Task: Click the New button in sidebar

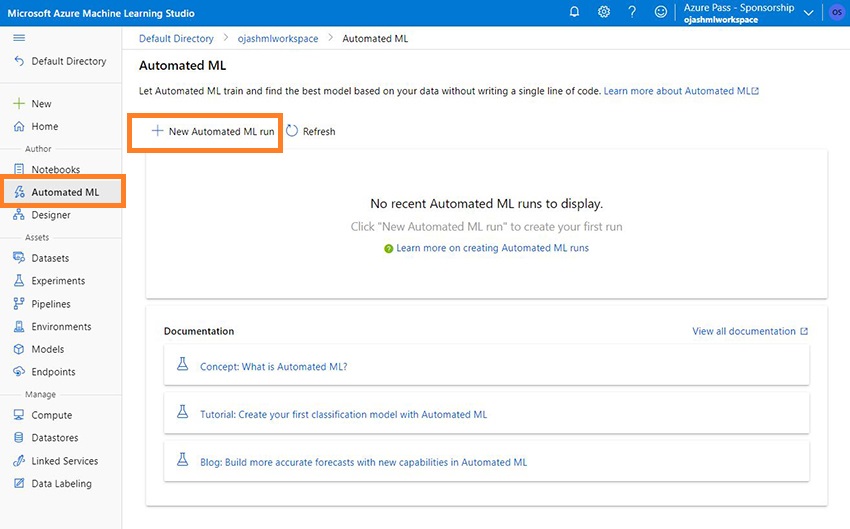Action: click(40, 104)
